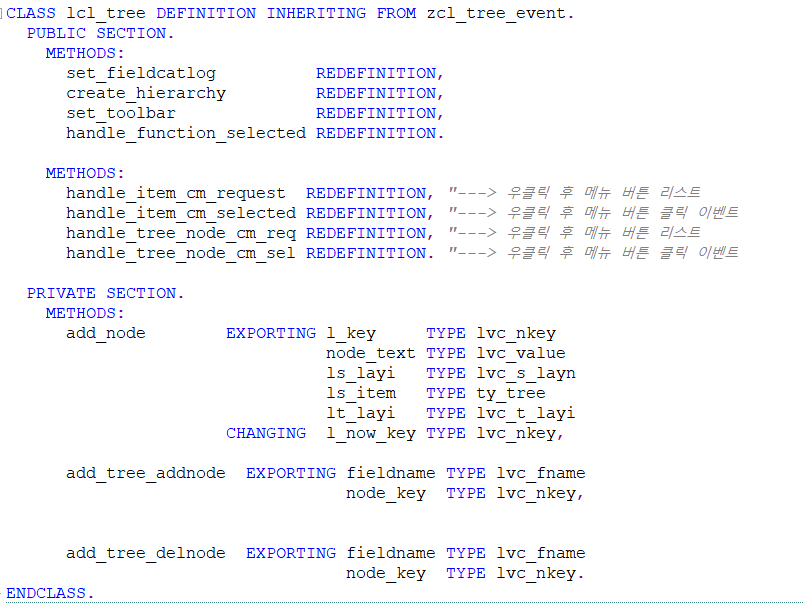Click the ty_tree type name
Screen dimensions: 803x606
coord(511,393)
